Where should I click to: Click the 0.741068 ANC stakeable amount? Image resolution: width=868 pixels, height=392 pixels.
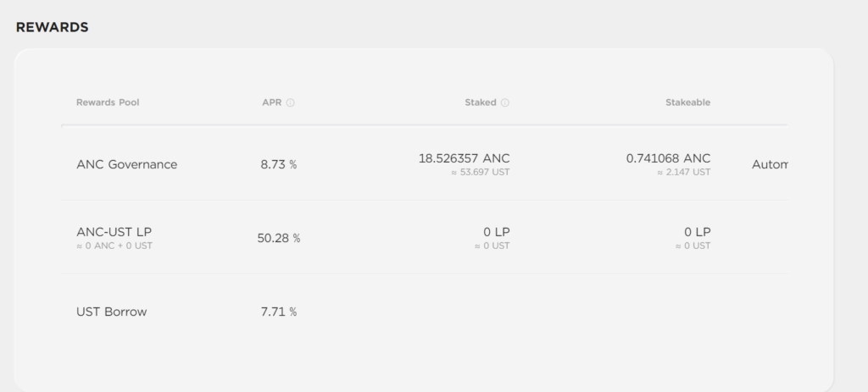668,158
